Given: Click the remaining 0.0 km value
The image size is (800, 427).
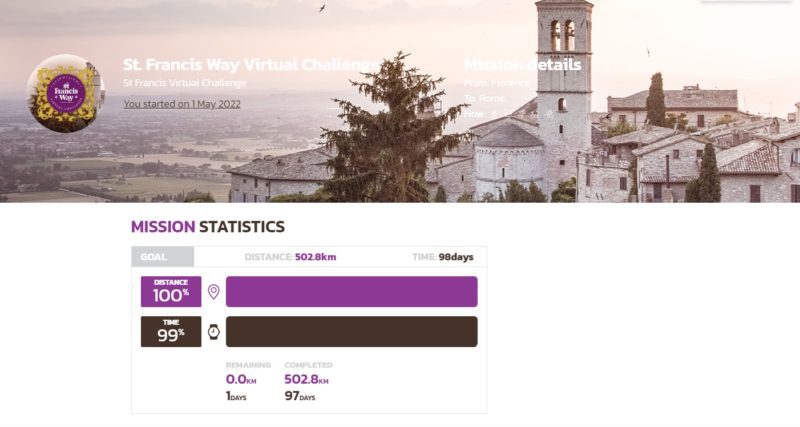Looking at the screenshot, I should pyautogui.click(x=241, y=380).
